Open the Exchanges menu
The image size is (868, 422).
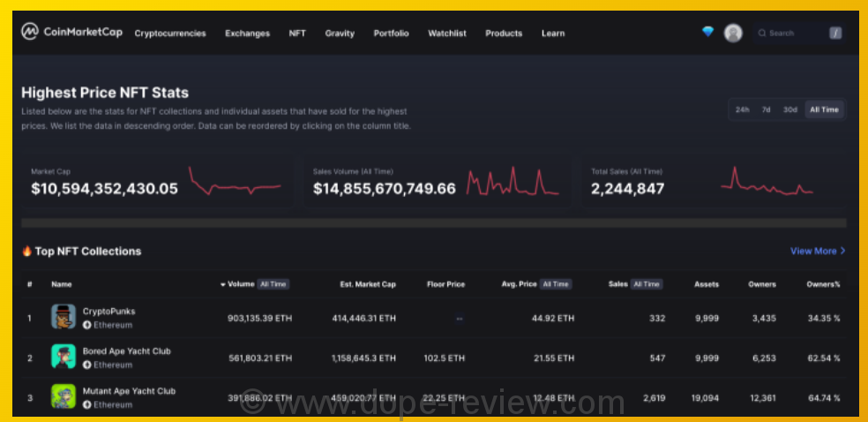[247, 34]
